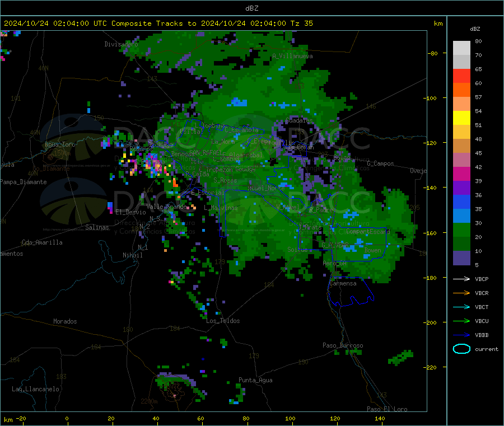Click the 'km' label at top right
504x426 pixels.
click(x=438, y=24)
